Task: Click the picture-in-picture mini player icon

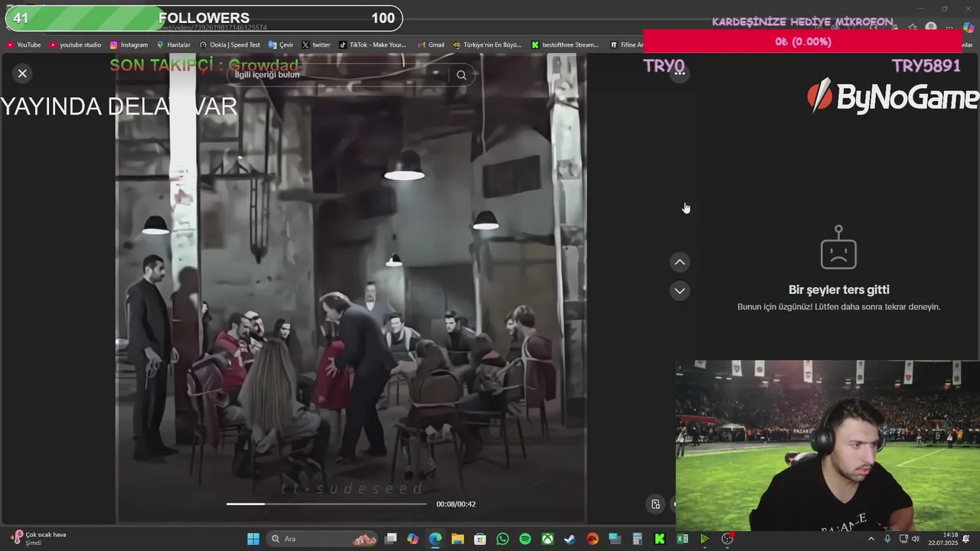Action: point(655,504)
